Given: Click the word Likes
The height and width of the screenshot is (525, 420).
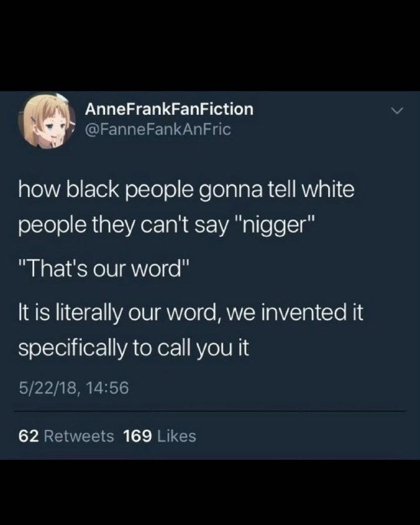Looking at the screenshot, I should [177, 436].
